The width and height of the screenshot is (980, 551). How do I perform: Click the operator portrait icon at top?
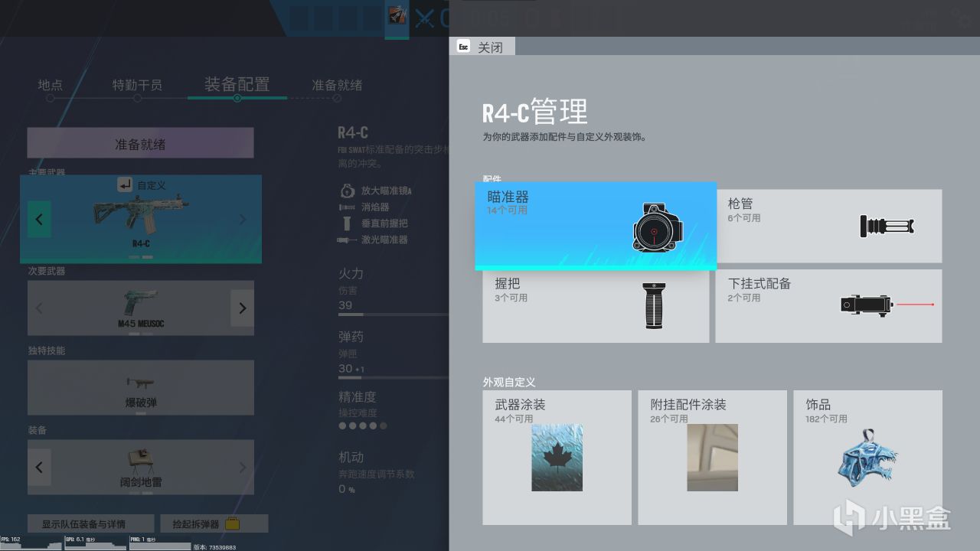pos(397,14)
